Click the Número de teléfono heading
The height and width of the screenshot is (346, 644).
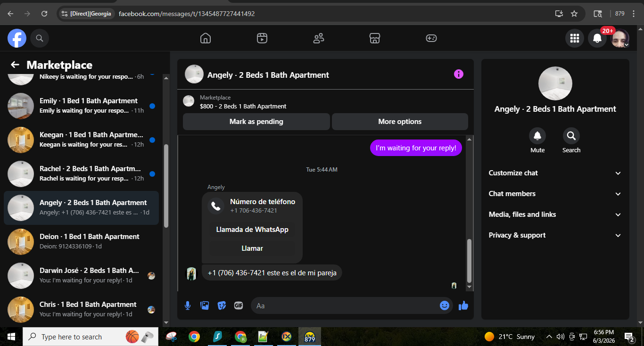263,202
